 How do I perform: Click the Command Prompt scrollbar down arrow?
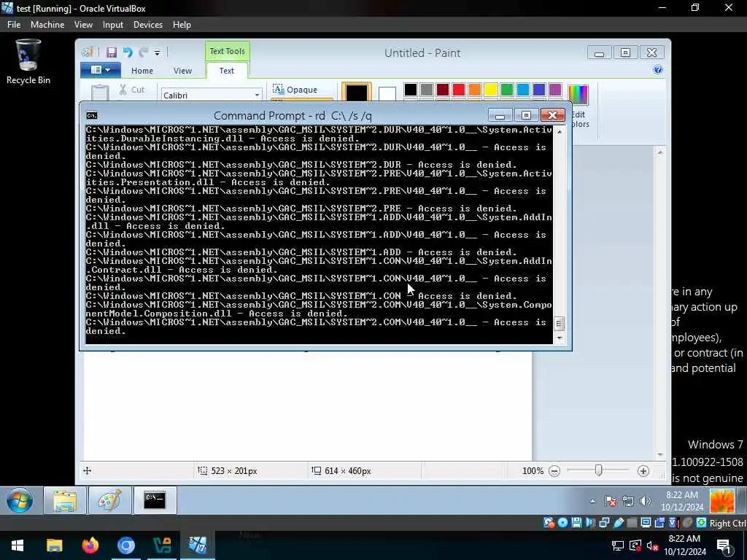click(560, 338)
